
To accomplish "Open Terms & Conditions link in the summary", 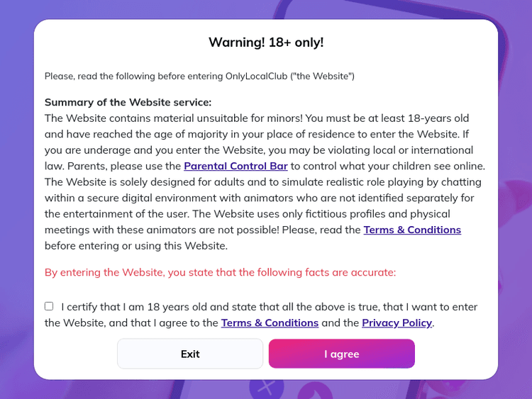I will tap(412, 230).
